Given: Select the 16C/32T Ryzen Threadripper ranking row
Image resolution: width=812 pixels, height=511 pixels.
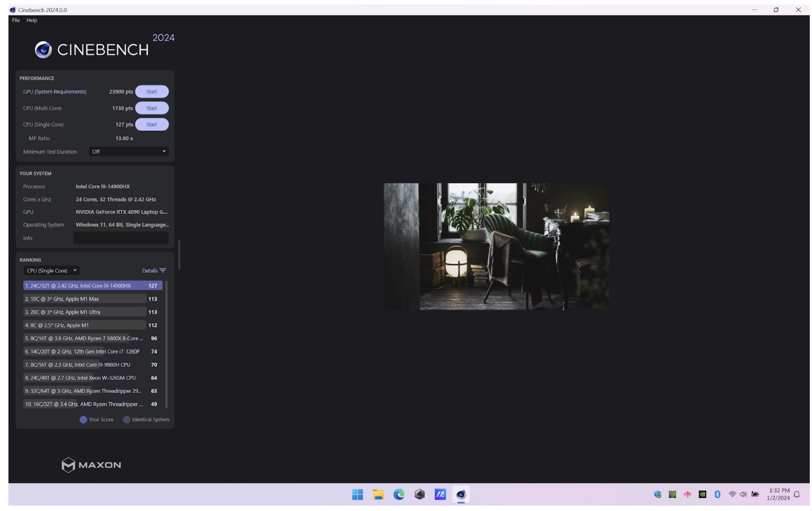Looking at the screenshot, I should (93, 404).
